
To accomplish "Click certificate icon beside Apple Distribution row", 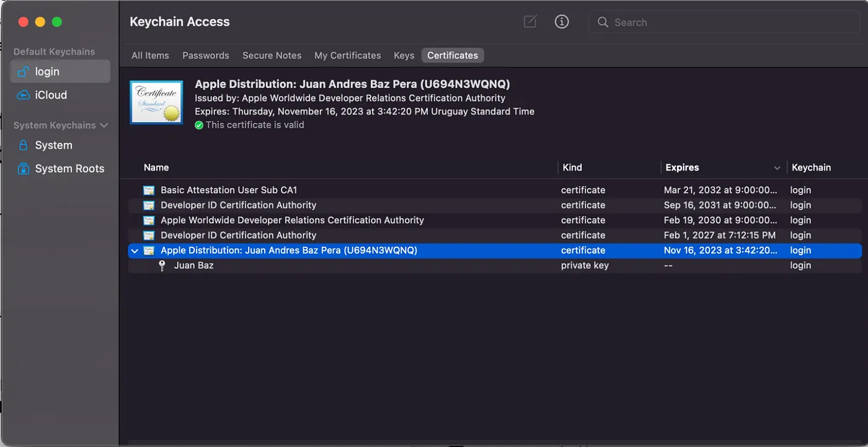I will [x=149, y=250].
